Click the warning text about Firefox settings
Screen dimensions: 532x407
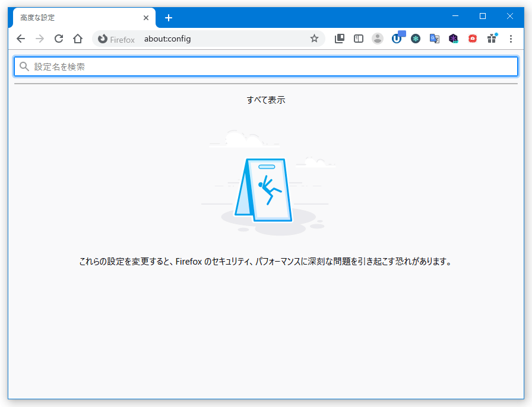(266, 262)
